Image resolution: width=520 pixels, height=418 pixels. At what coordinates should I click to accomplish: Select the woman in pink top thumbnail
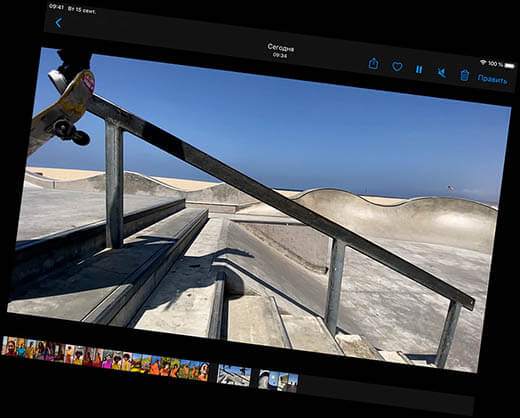point(107,359)
